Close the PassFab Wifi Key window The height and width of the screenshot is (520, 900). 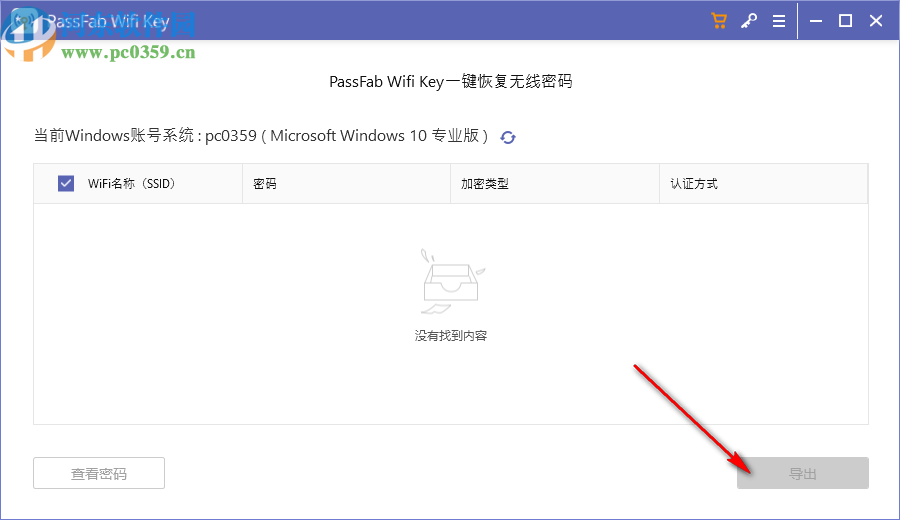click(x=876, y=21)
